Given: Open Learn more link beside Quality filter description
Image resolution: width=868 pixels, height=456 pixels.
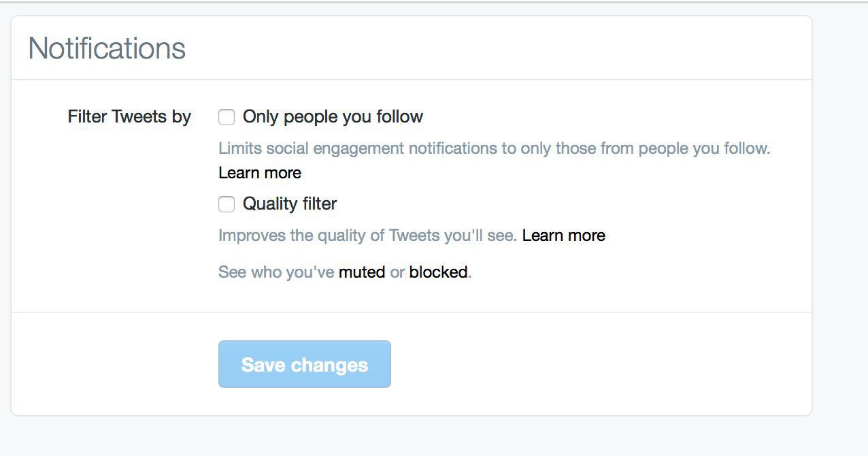Looking at the screenshot, I should point(563,235).
